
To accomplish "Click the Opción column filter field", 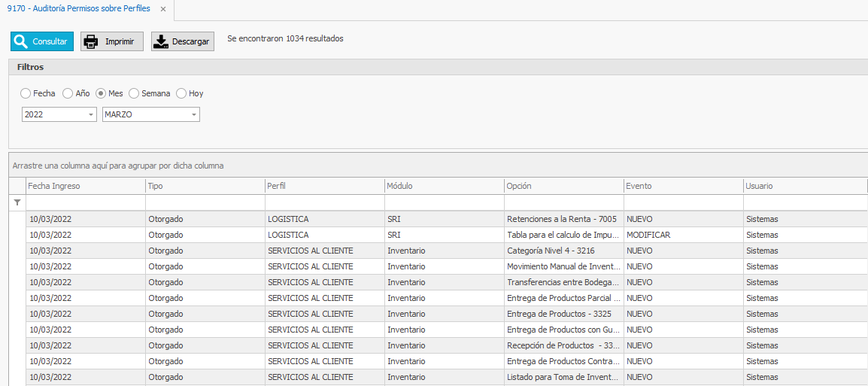I will [x=563, y=202].
